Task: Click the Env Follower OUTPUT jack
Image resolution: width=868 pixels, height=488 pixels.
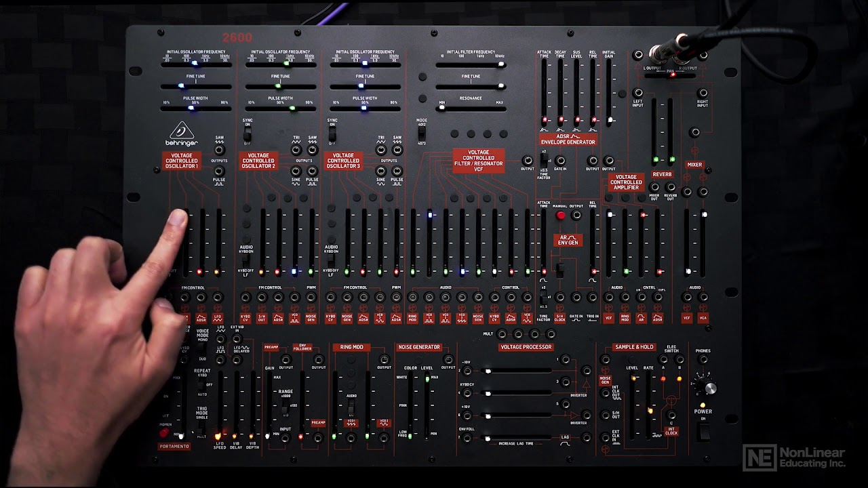Action: (319, 359)
